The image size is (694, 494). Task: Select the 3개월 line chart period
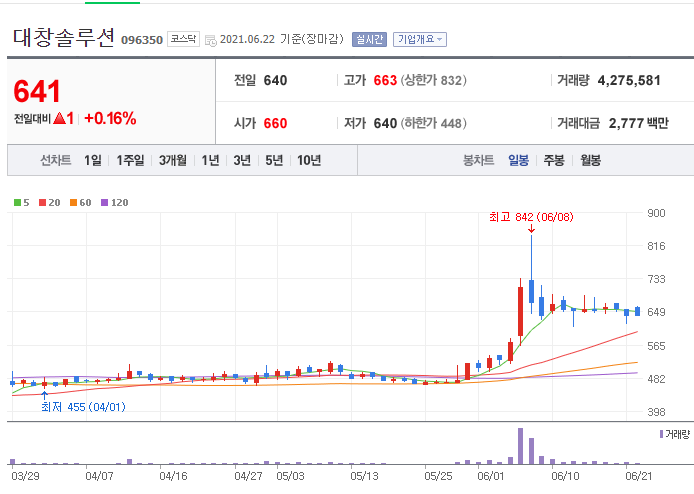pos(173,160)
